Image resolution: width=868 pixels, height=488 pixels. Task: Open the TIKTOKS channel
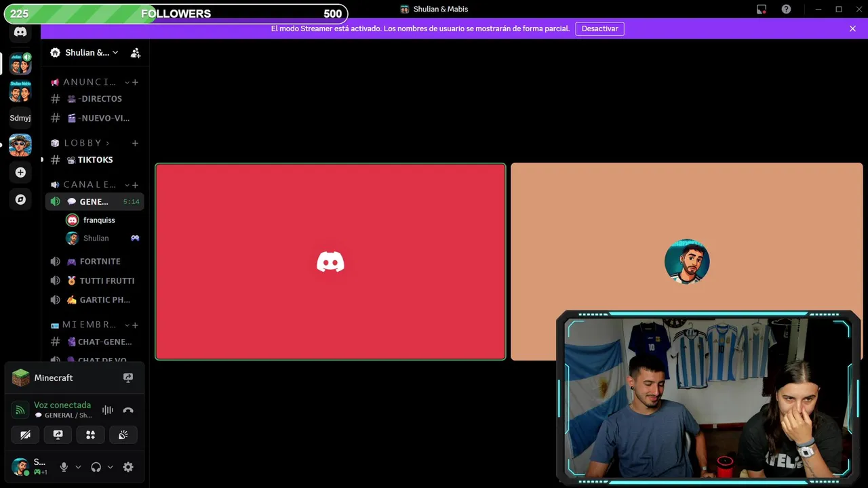point(94,160)
